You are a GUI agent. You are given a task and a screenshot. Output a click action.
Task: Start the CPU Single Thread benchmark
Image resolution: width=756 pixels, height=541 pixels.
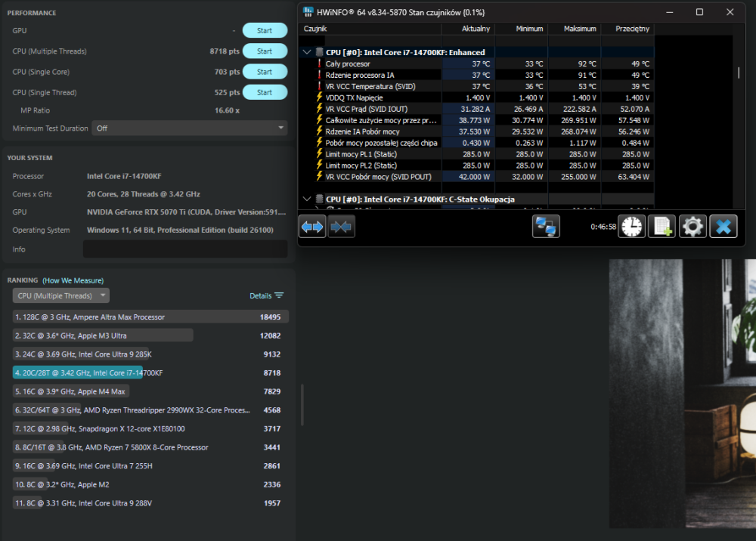click(x=265, y=92)
